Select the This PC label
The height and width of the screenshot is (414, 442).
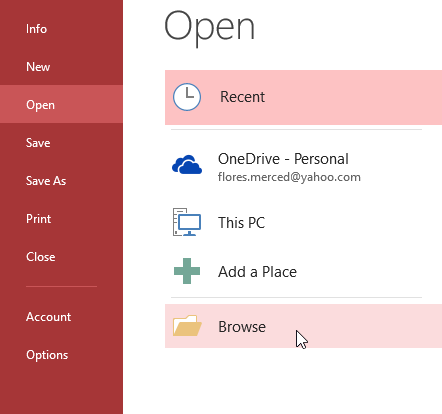coord(241,223)
